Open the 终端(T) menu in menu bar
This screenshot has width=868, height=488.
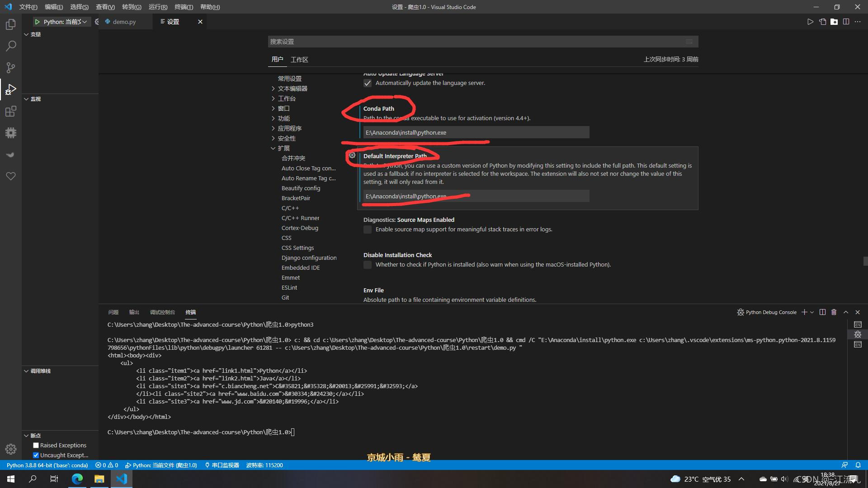tap(184, 7)
